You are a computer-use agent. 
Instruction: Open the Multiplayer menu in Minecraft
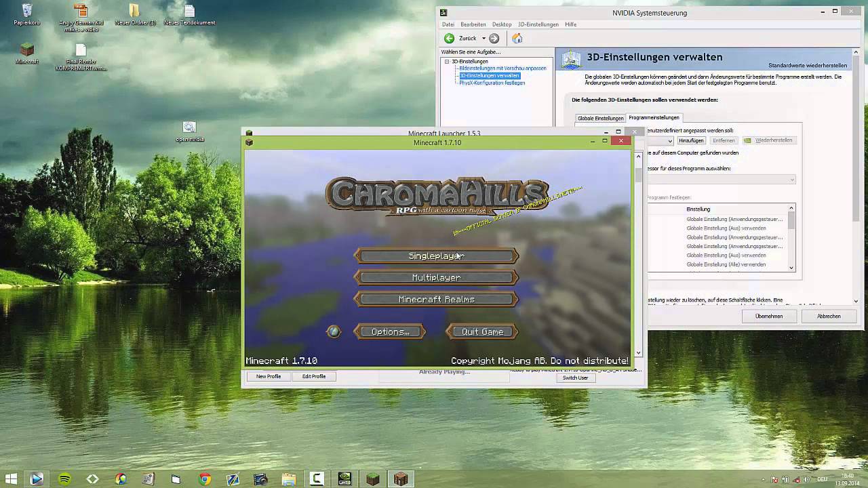click(x=436, y=277)
